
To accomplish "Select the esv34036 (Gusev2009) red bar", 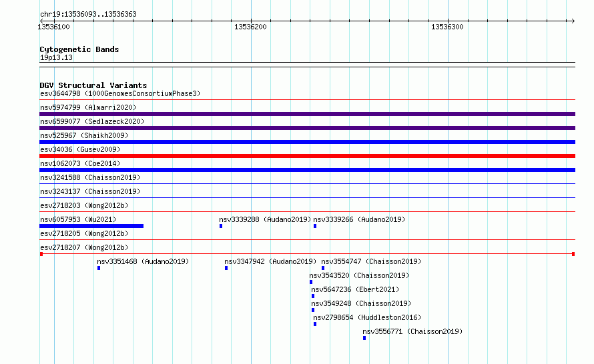I will point(307,156).
